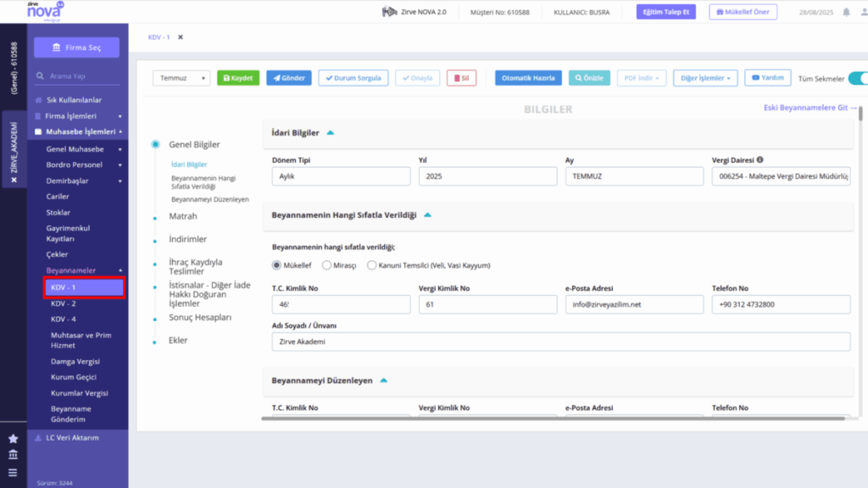The width and height of the screenshot is (868, 488).
Task: Open Gayrimenkul Kayıtları menu item
Action: 68,234
